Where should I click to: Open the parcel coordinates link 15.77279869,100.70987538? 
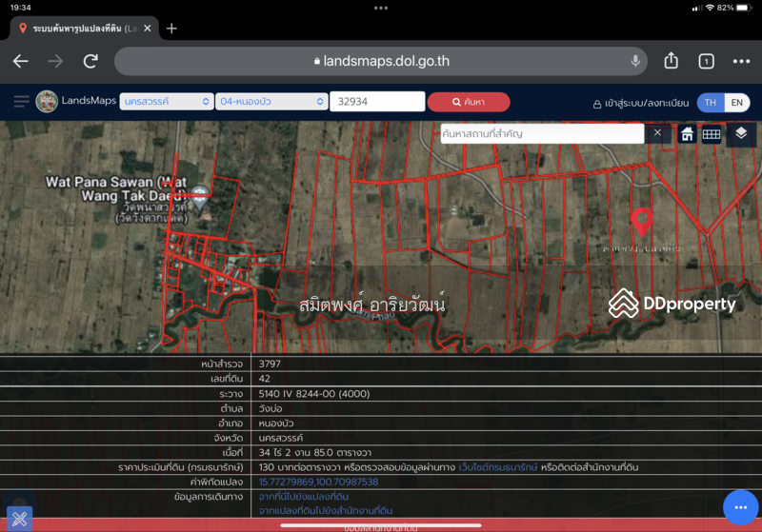(318, 482)
